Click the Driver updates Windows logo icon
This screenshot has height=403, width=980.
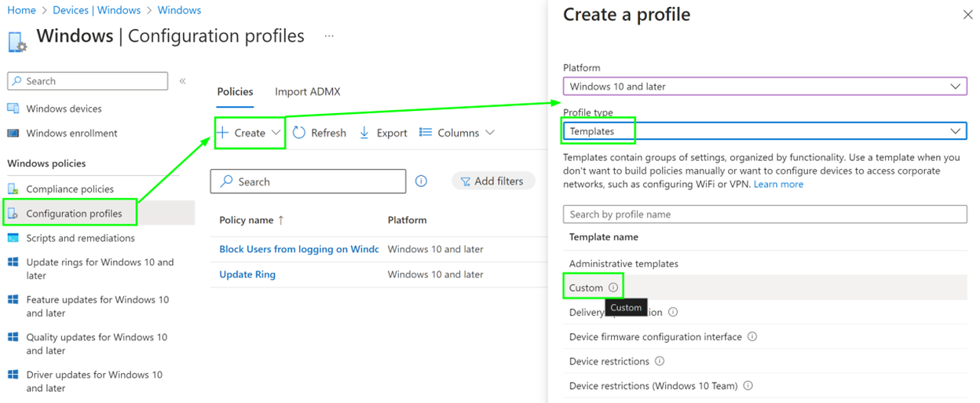(13, 375)
